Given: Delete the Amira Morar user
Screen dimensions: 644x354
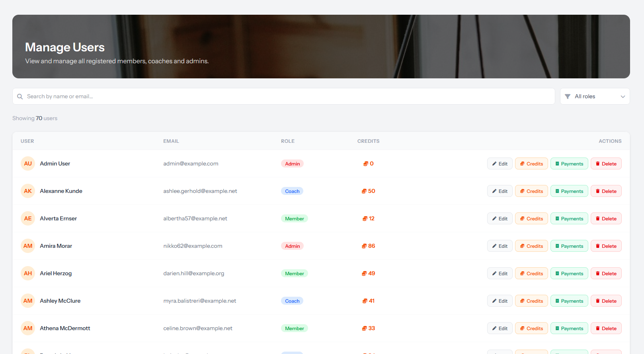Looking at the screenshot, I should (x=606, y=246).
